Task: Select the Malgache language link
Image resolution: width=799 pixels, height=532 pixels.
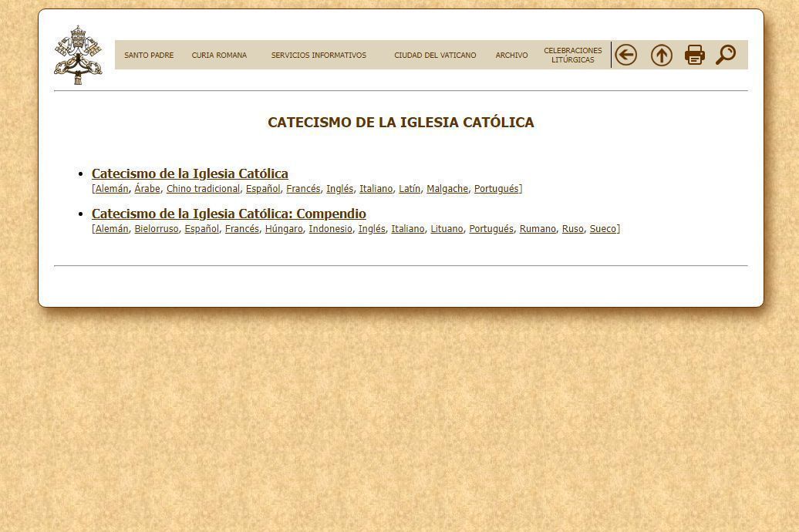Action: pos(447,189)
